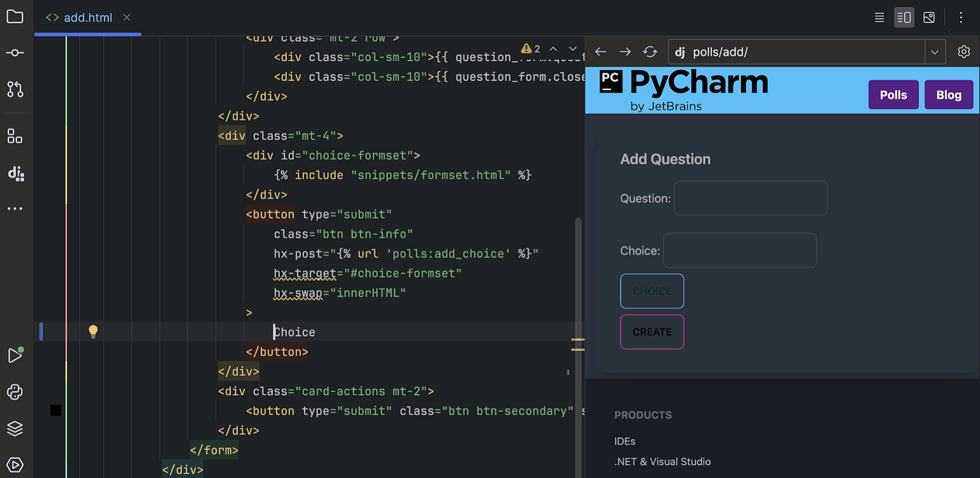Click the yellow lightbulb quick-fix icon

(x=93, y=331)
